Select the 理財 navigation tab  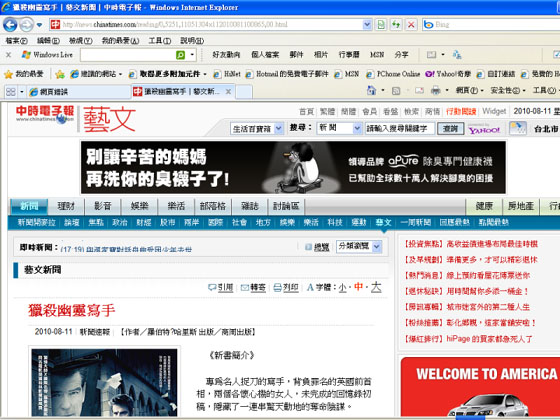pos(66,206)
